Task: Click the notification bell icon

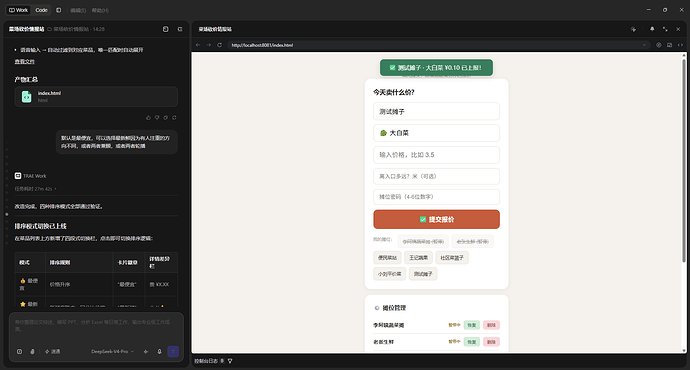Action: point(652,29)
